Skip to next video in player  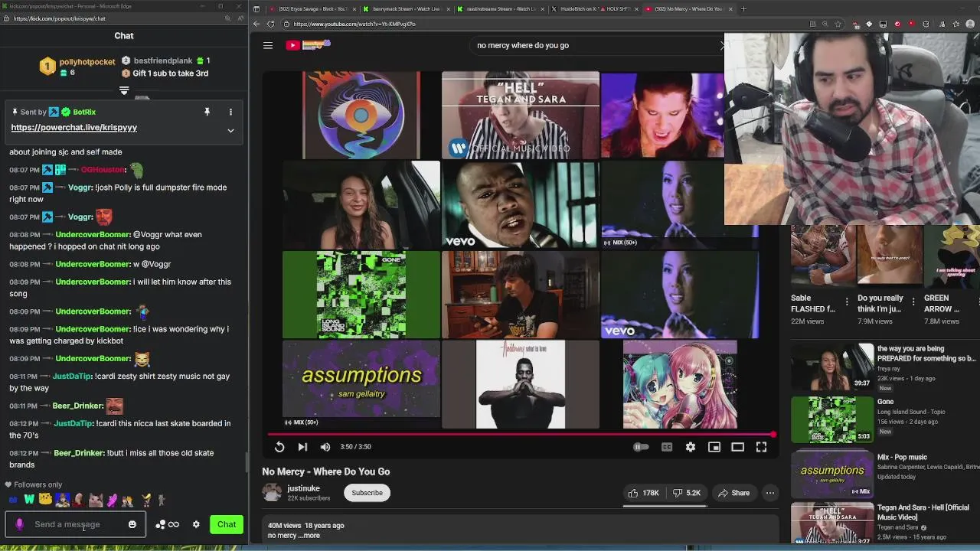point(302,447)
